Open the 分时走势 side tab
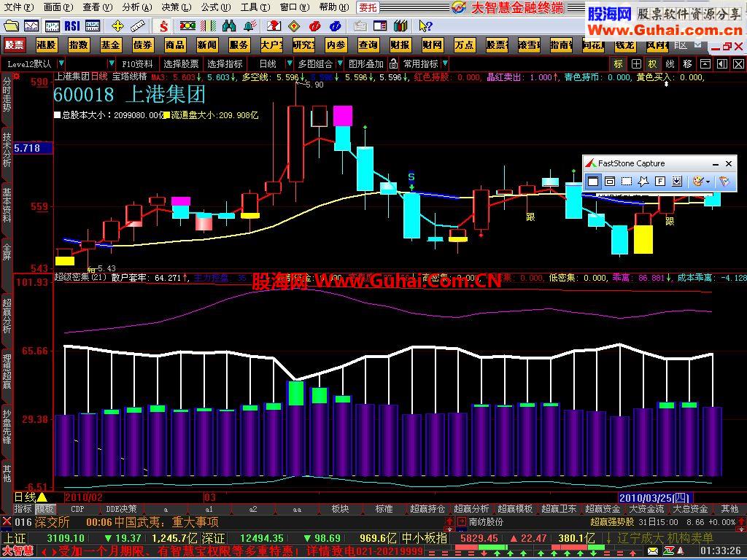 tap(7, 94)
